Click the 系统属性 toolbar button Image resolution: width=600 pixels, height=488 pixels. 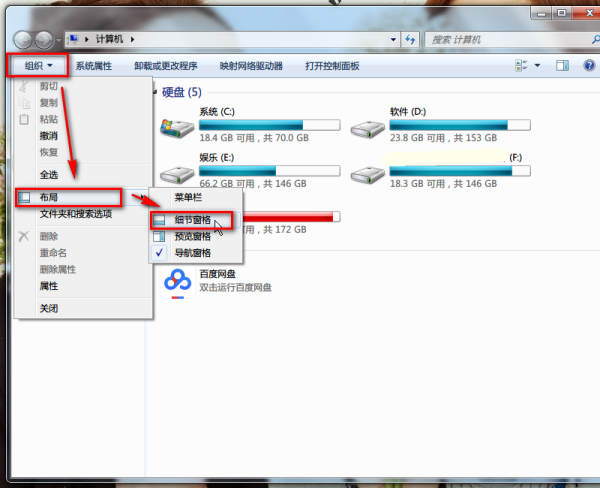tap(94, 66)
